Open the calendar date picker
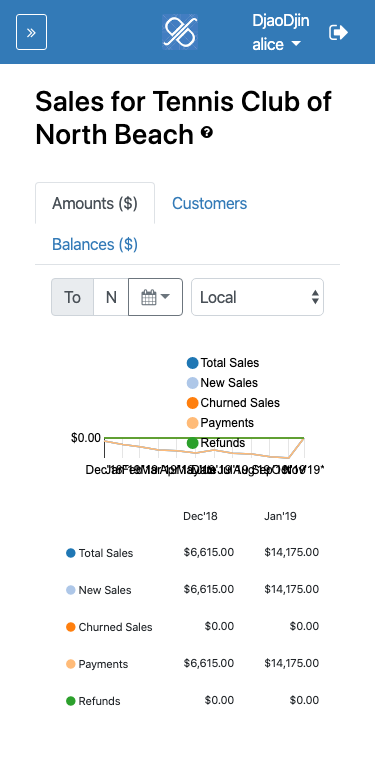Viewport: 375px width, 763px height. click(x=155, y=297)
